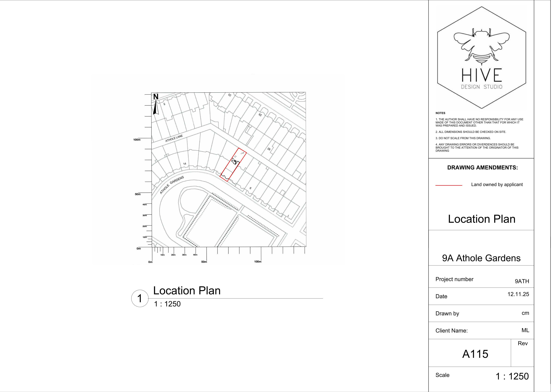Click the 'DRAWING AMENDMENTS:' heading
Screen dimensions: 554x392
(x=483, y=168)
